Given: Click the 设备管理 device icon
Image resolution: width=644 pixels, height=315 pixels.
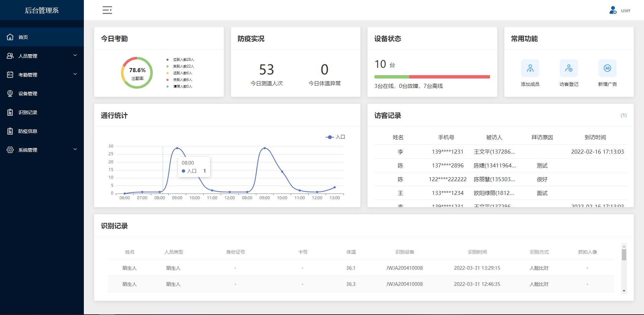Looking at the screenshot, I should pyautogui.click(x=10, y=93).
